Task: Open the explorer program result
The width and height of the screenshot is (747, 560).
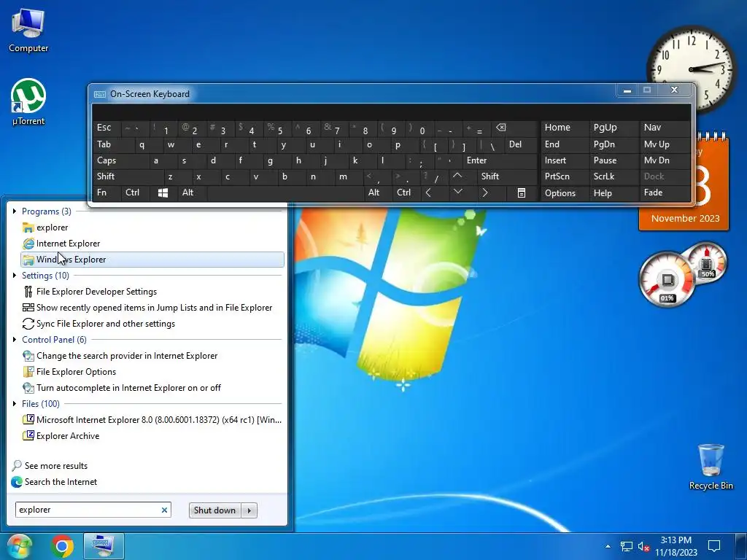Action: pos(152,227)
